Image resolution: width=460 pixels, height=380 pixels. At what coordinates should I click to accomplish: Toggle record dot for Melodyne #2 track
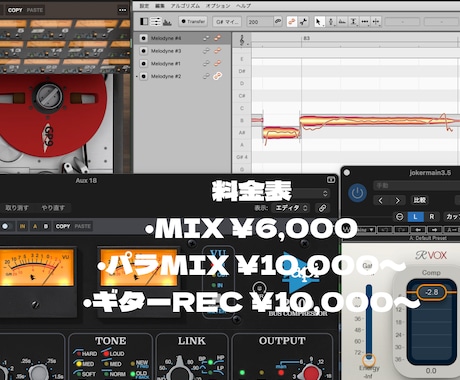[x=143, y=76]
